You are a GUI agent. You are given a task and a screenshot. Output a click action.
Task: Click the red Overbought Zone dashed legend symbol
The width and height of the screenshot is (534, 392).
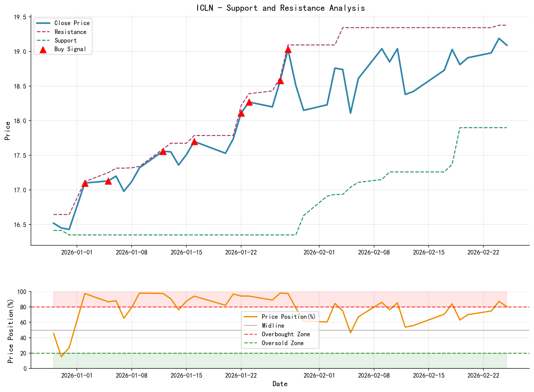point(251,334)
